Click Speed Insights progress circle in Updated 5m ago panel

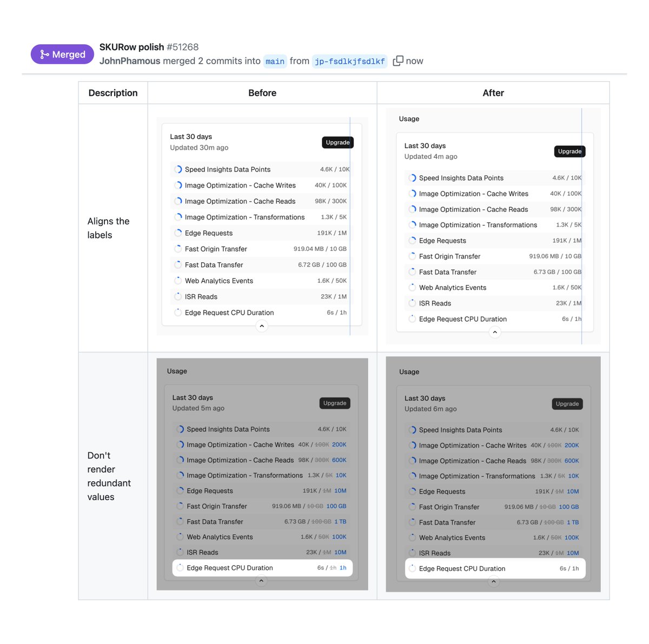coord(180,429)
